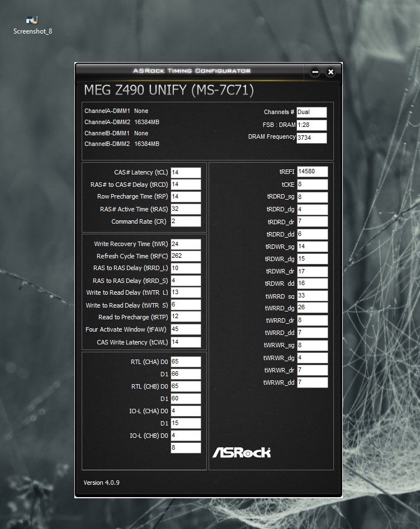Click the tWRRD_dg field showing 26

(313, 308)
